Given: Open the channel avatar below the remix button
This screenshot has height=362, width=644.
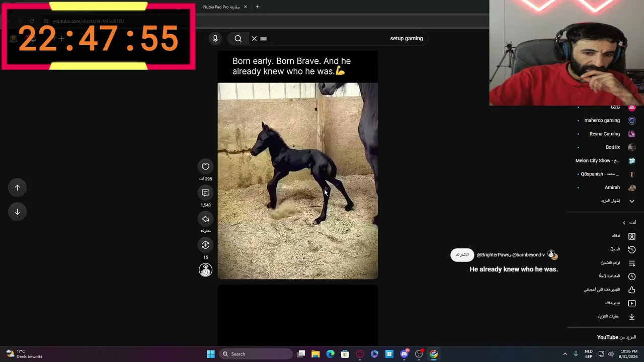Looking at the screenshot, I should pyautogui.click(x=205, y=270).
